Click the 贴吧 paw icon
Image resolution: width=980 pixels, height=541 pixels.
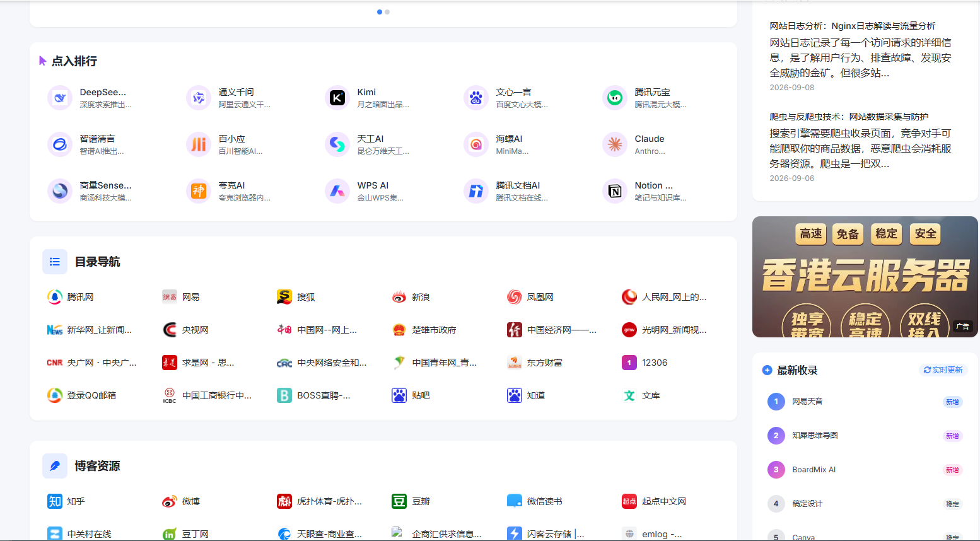pos(399,395)
